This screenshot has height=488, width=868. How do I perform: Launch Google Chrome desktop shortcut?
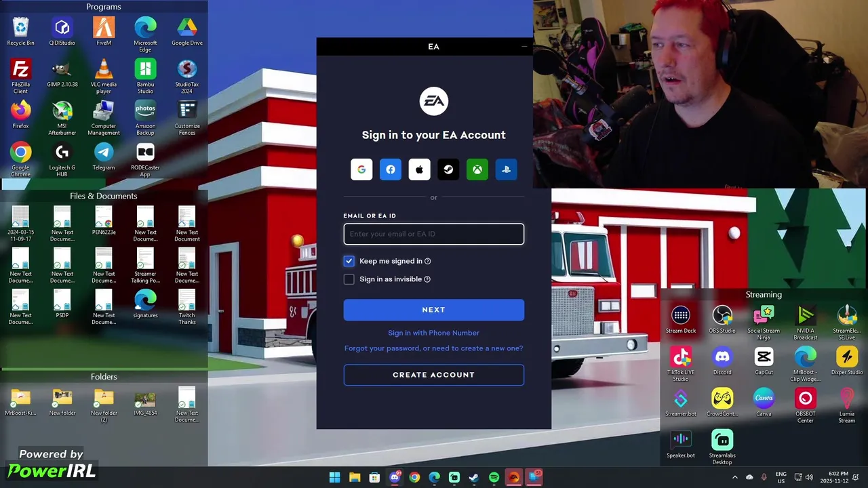[20, 159]
